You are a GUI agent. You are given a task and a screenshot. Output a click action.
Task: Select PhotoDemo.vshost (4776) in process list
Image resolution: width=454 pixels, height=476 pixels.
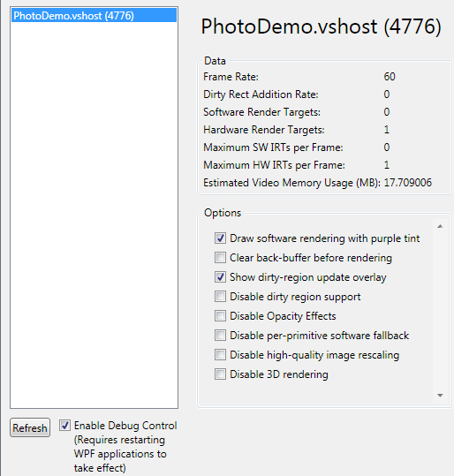[x=94, y=16]
